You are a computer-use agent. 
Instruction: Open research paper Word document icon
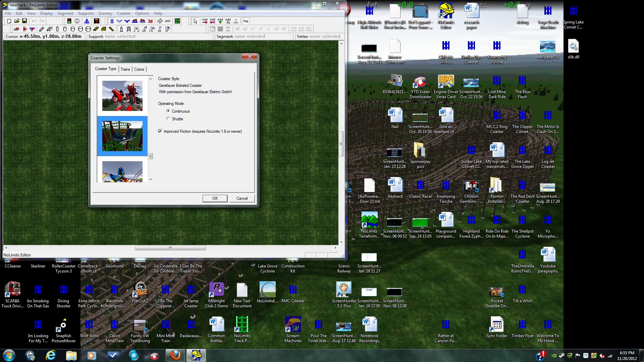click(472, 16)
